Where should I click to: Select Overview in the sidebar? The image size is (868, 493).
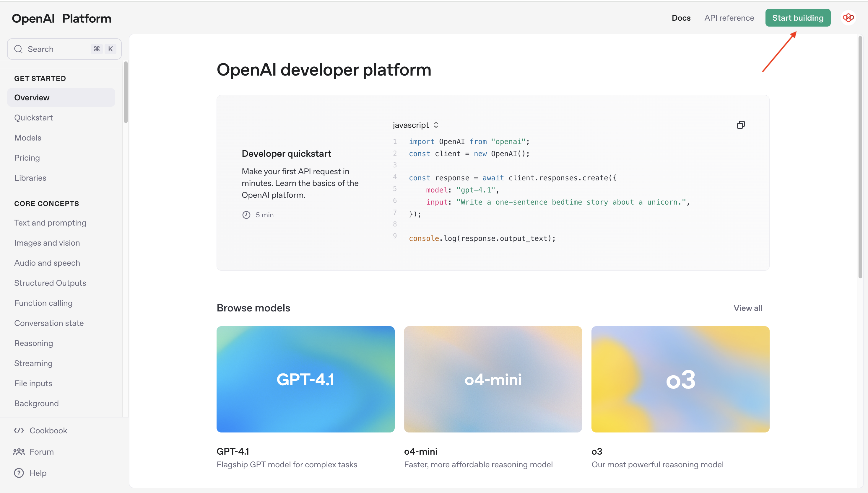point(61,97)
